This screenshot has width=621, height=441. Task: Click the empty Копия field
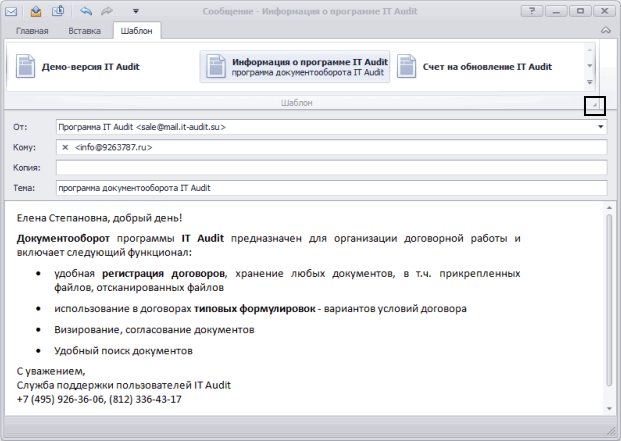(331, 167)
